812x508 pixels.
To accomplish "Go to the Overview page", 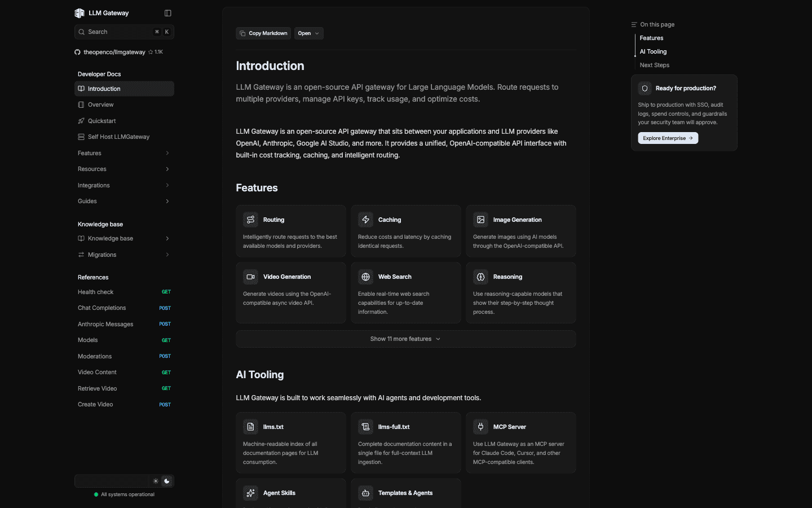I will [x=124, y=104].
